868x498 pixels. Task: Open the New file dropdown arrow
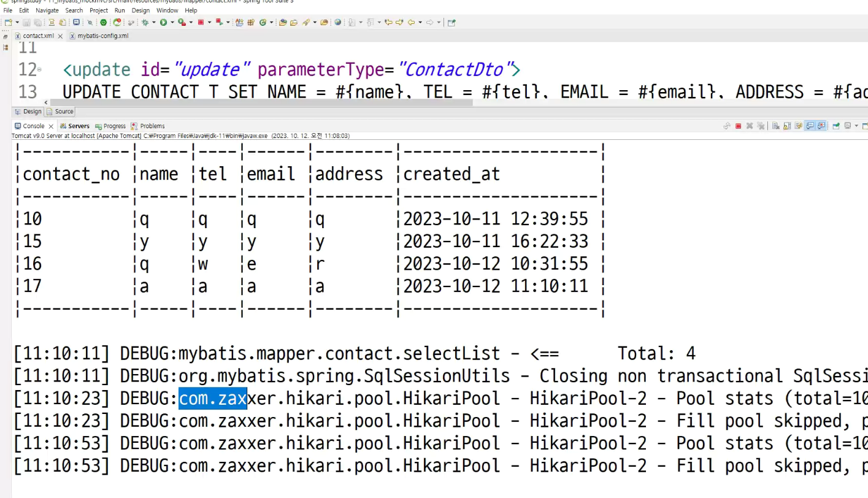coord(17,22)
